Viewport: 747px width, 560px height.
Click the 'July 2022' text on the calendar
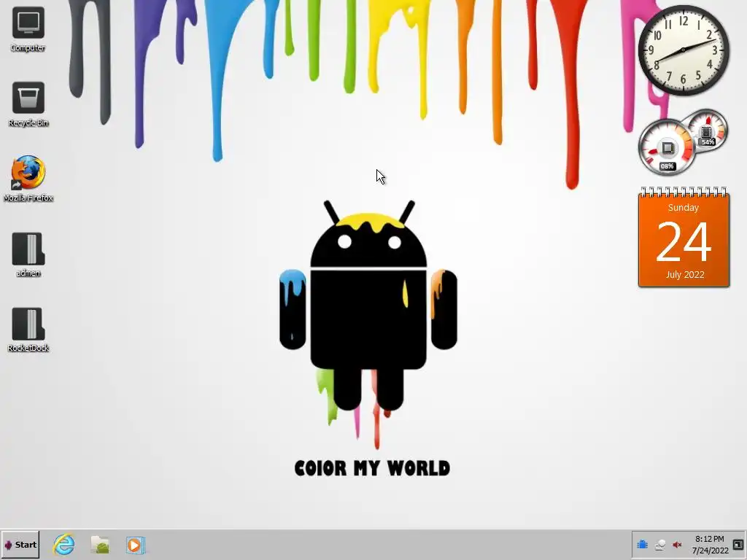685,275
